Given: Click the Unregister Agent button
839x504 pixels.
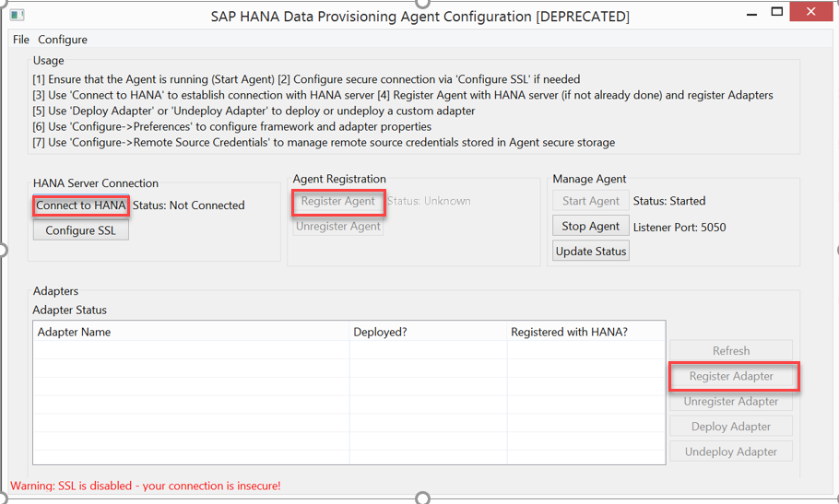Looking at the screenshot, I should [338, 227].
